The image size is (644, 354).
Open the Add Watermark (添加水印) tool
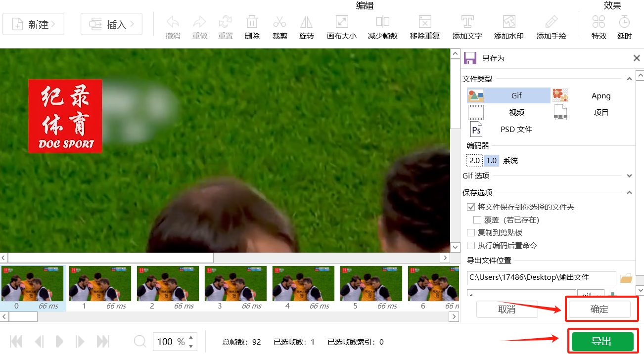pos(508,27)
